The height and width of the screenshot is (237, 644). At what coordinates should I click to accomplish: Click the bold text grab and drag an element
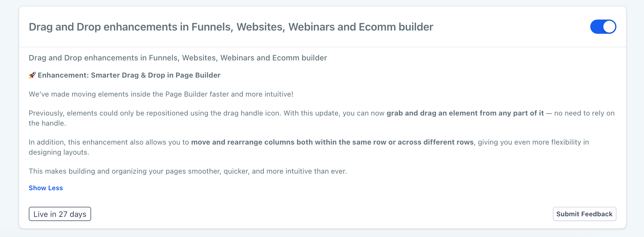[x=465, y=113]
